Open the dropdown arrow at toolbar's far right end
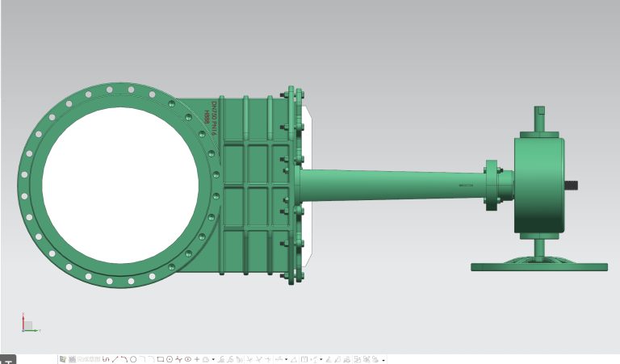Viewport: 620px width, 364px height. click(x=383, y=360)
